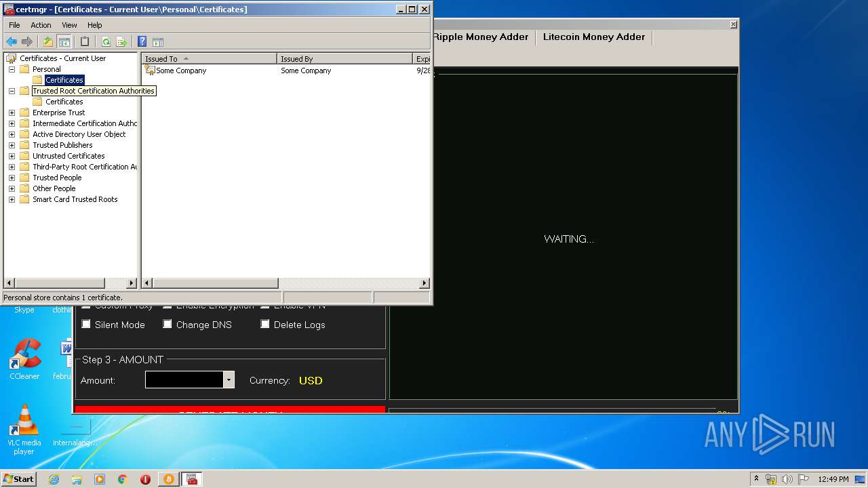Switch to certmgr toolbox taskbar button
Image resolution: width=868 pixels, height=488 pixels.
point(192,479)
